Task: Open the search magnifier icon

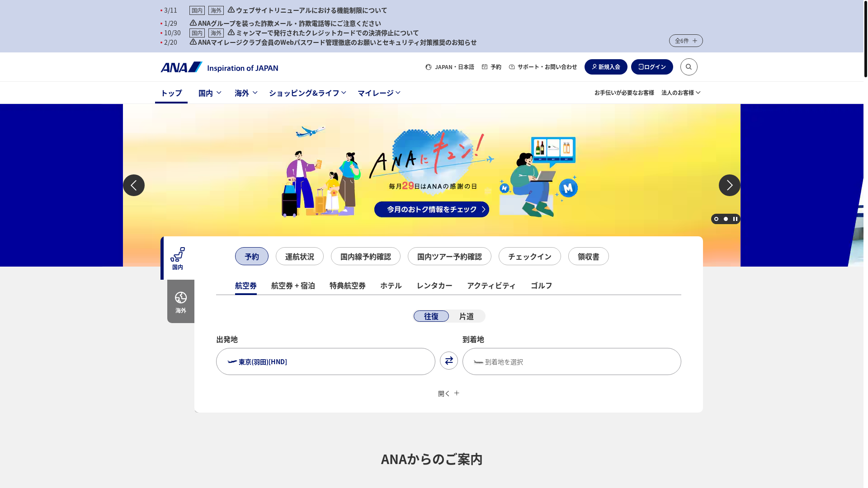Action: tap(689, 67)
